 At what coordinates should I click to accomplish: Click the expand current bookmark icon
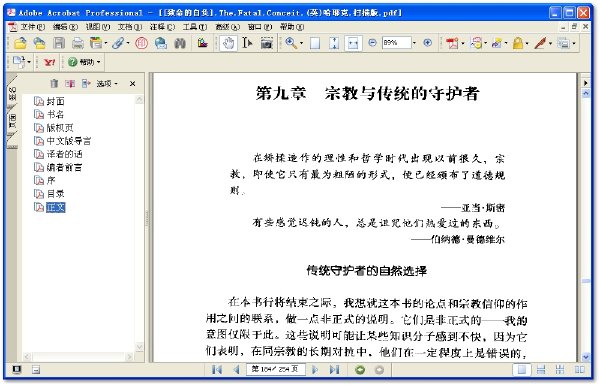pyautogui.click(x=86, y=83)
